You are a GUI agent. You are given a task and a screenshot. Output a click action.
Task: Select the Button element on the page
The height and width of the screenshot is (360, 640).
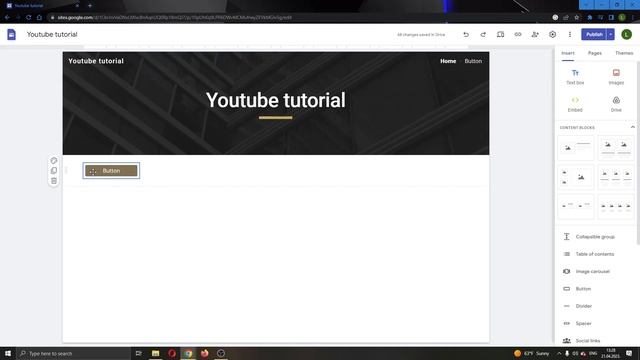[x=111, y=171]
